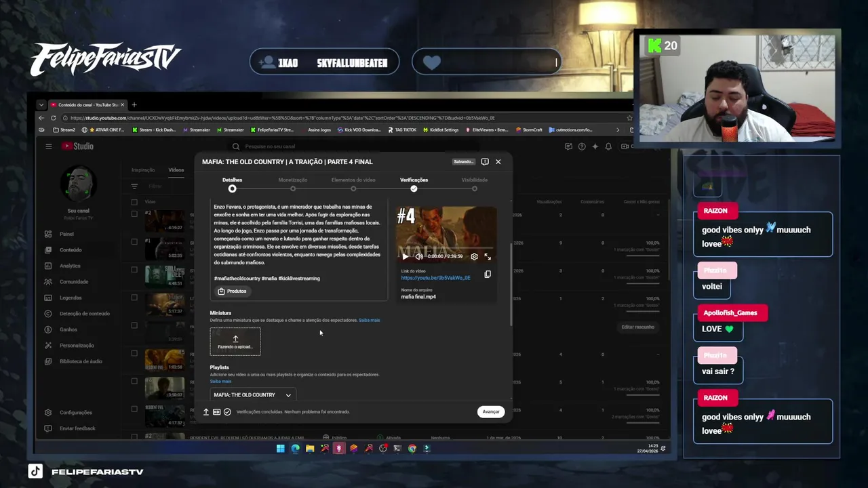Go to the Elementos do vídeo step
868x488 pixels.
click(x=353, y=184)
